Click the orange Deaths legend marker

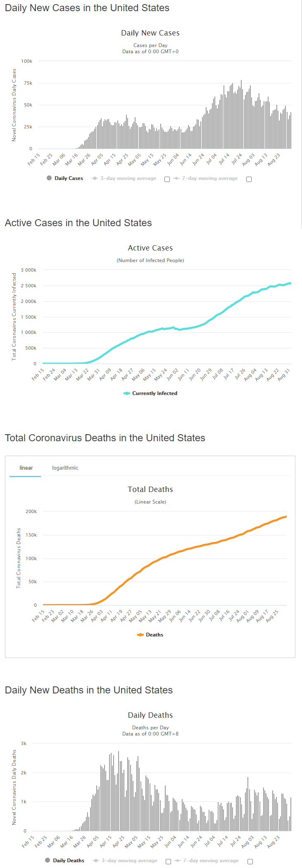140,635
